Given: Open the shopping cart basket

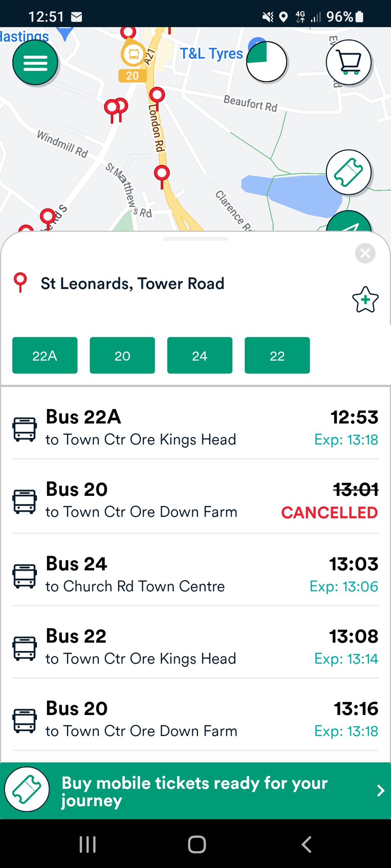Looking at the screenshot, I should pos(349,62).
